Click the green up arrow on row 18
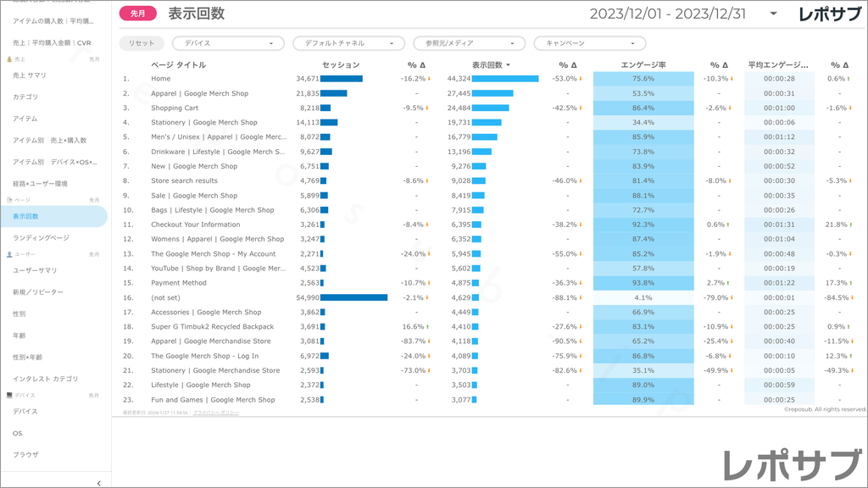Screen dimensions: 868x488 click(428, 326)
